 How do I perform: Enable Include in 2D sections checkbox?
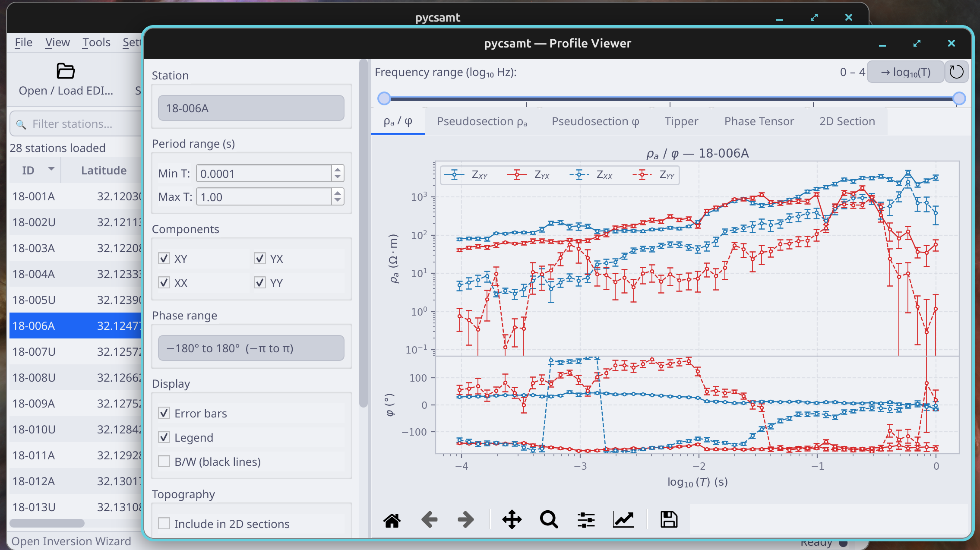pos(164,524)
